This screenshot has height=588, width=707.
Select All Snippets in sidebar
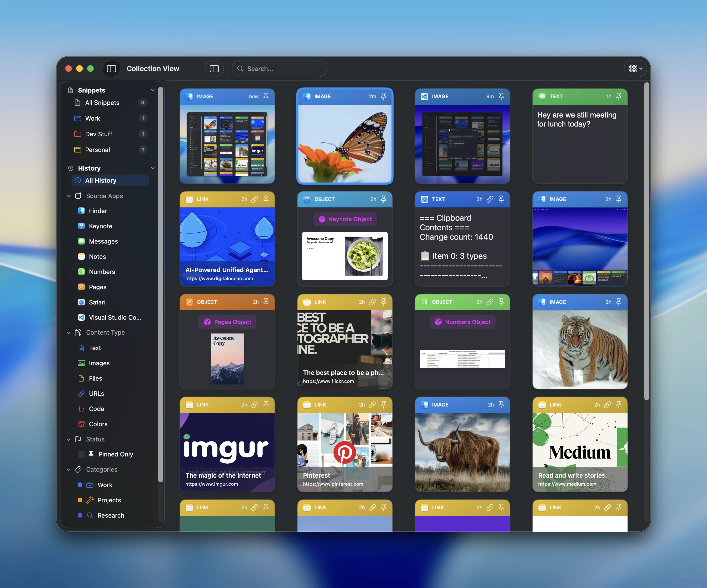click(x=110, y=103)
